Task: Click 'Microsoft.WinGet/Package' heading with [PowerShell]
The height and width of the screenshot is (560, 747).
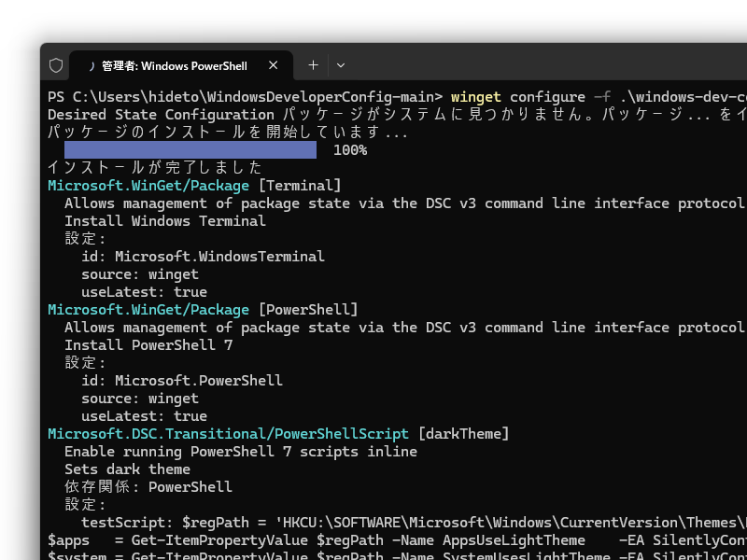Action: click(148, 310)
